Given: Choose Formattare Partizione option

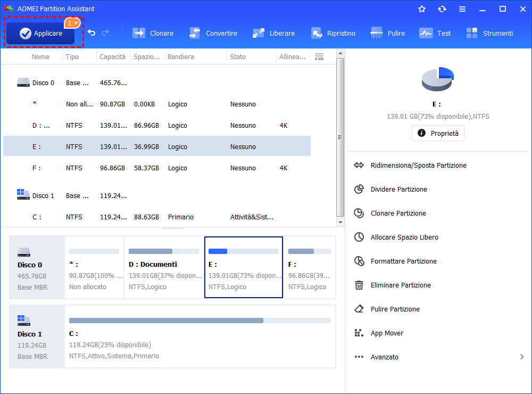Looking at the screenshot, I should click(403, 261).
